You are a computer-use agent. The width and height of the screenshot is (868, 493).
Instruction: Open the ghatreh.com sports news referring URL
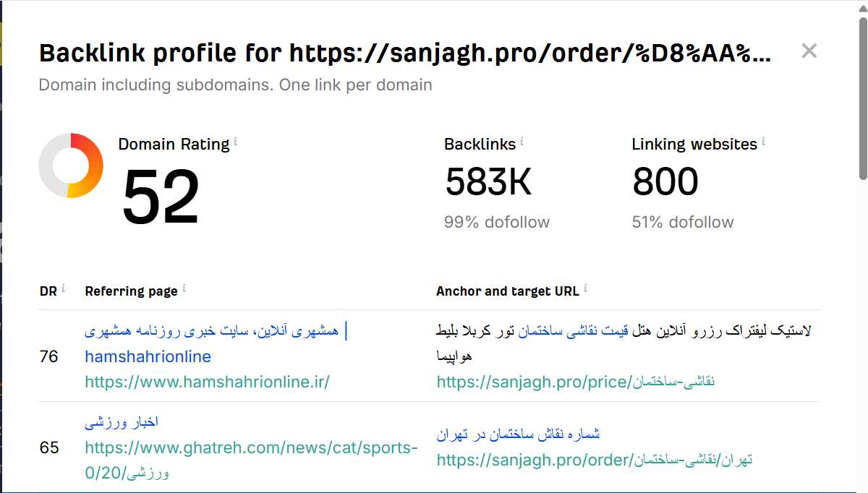tap(251, 447)
